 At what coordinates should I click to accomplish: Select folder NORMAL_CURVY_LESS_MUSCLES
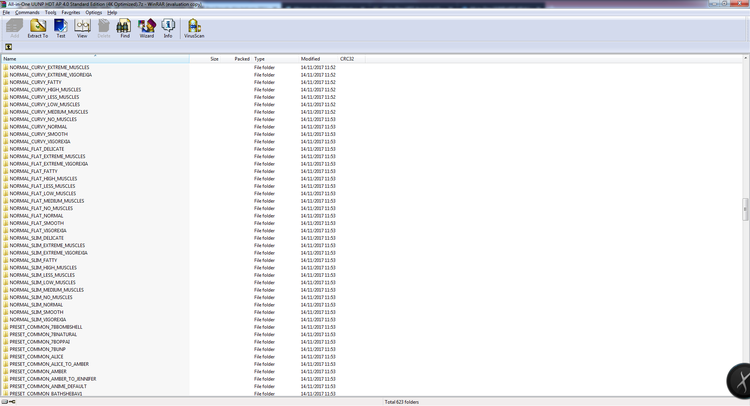tap(44, 97)
